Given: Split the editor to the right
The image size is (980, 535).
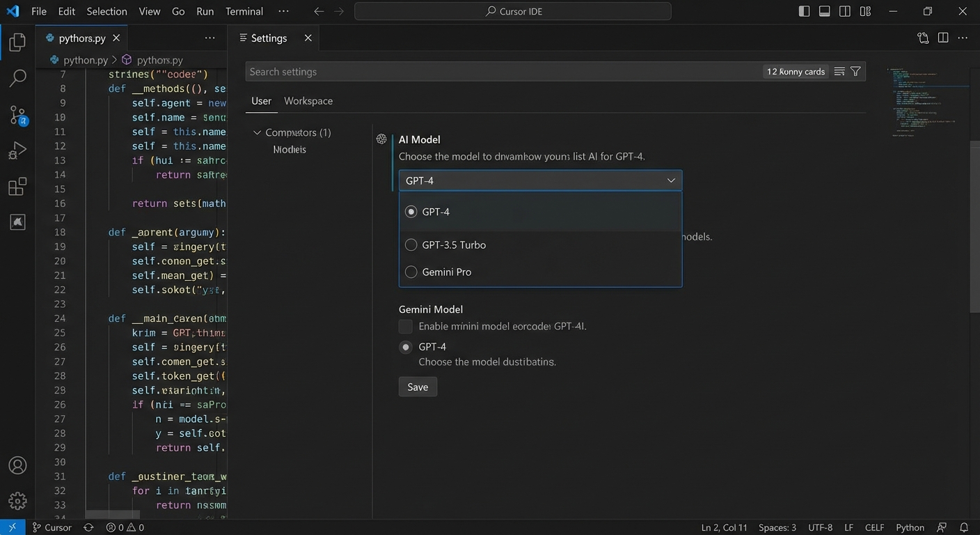Looking at the screenshot, I should tap(943, 38).
